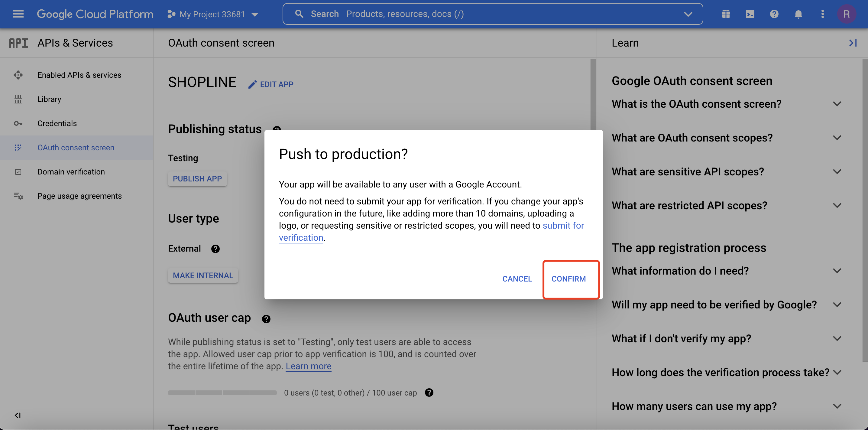
Task: Open the notifications bell
Action: (x=798, y=14)
